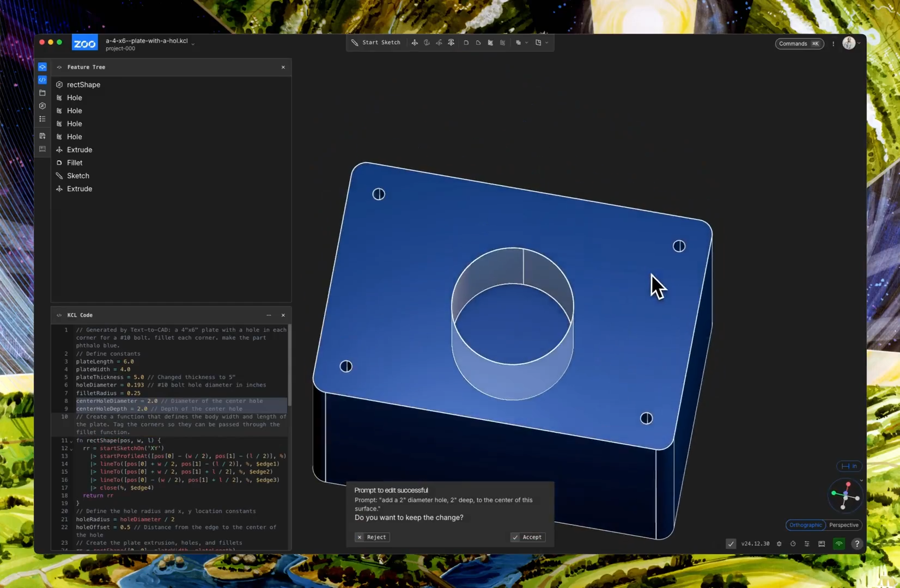This screenshot has height=588, width=900.
Task: Open the Variables pane in the sidebar
Action: coord(42,106)
